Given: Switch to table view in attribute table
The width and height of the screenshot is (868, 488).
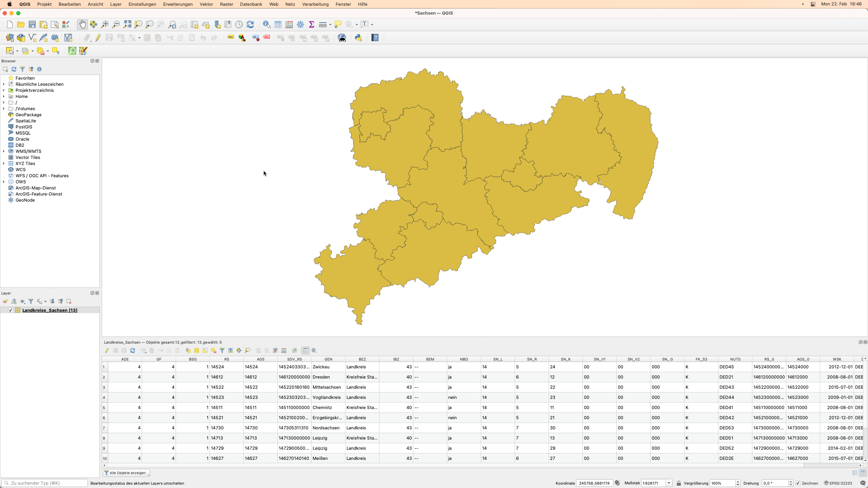Looking at the screenshot, I should [863, 473].
